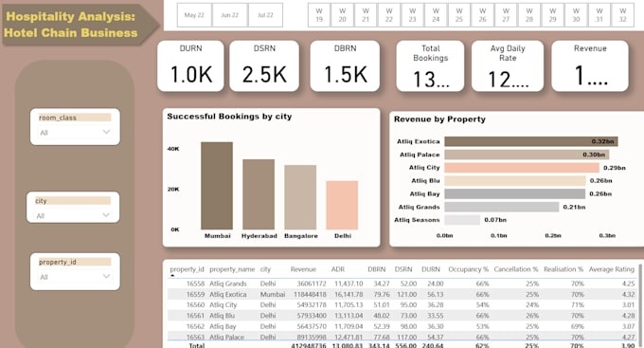Image resolution: width=644 pixels, height=348 pixels.
Task: Select the Atliq Grands revenue bar
Action: tap(502, 207)
